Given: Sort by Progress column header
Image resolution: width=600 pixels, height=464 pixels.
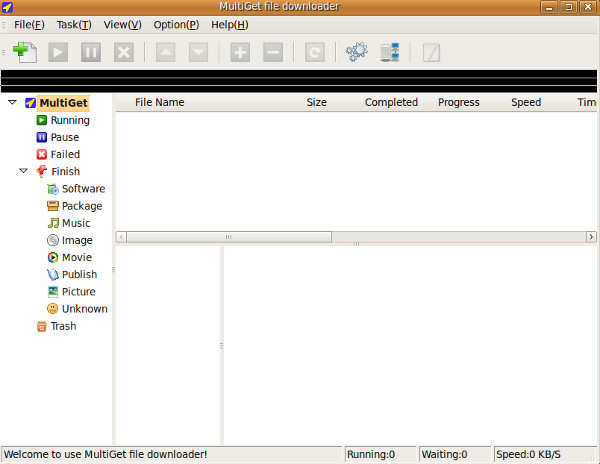Looking at the screenshot, I should (x=459, y=103).
